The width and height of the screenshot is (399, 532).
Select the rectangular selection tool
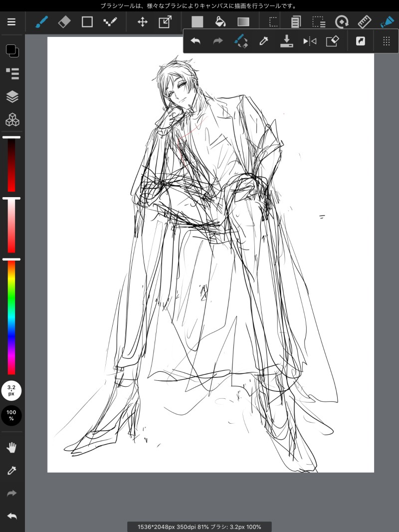click(273, 22)
